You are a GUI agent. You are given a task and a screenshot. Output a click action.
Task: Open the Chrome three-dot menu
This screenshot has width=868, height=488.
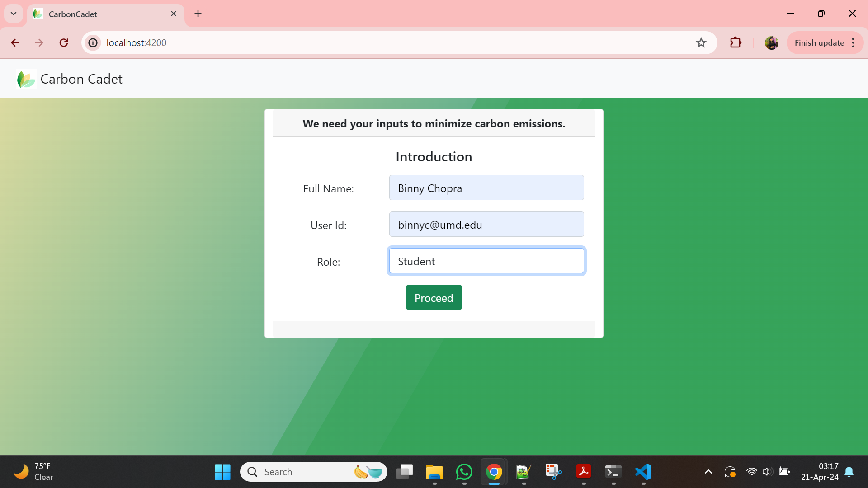[x=853, y=43]
